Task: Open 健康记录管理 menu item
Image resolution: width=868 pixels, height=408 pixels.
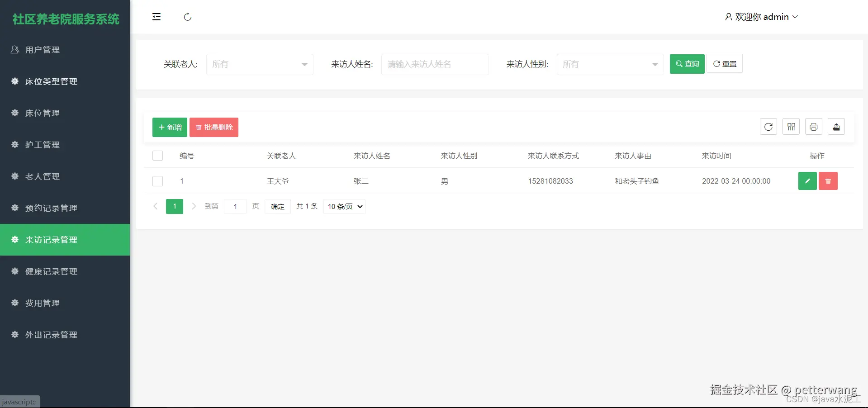Action: pos(65,271)
